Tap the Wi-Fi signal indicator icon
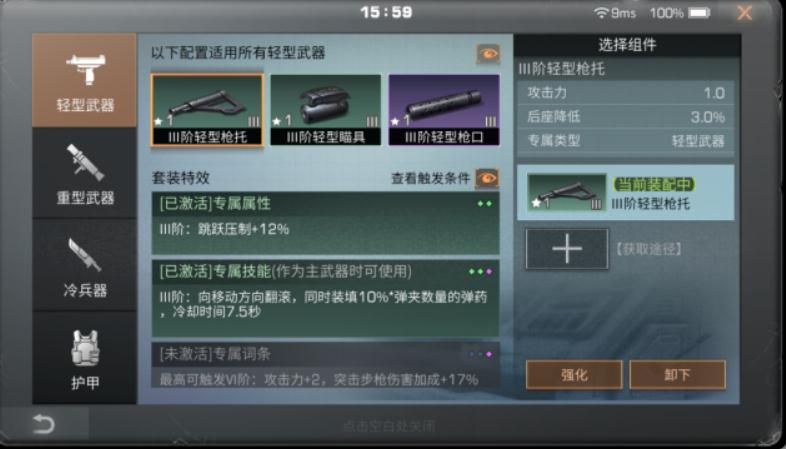The width and height of the screenshot is (786, 449). point(601,13)
